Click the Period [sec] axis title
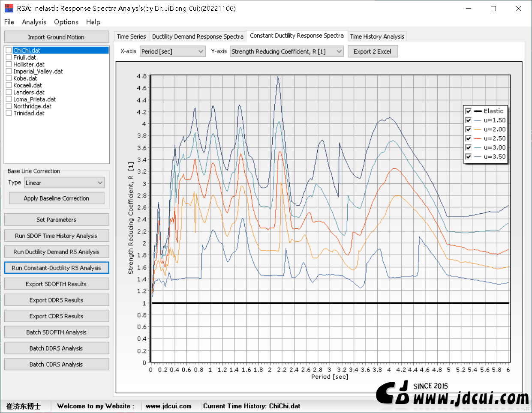 coord(330,377)
